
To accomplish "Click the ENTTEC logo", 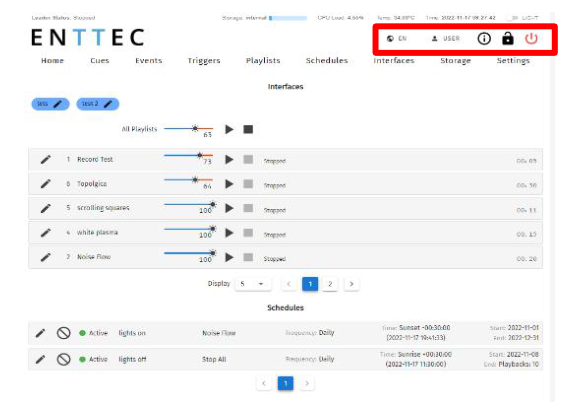I will tap(88, 37).
